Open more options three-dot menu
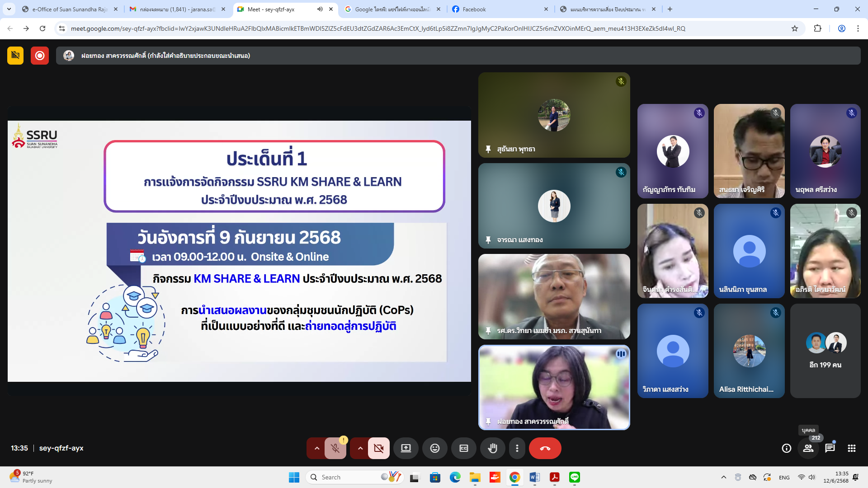The width and height of the screenshot is (868, 488). click(517, 448)
